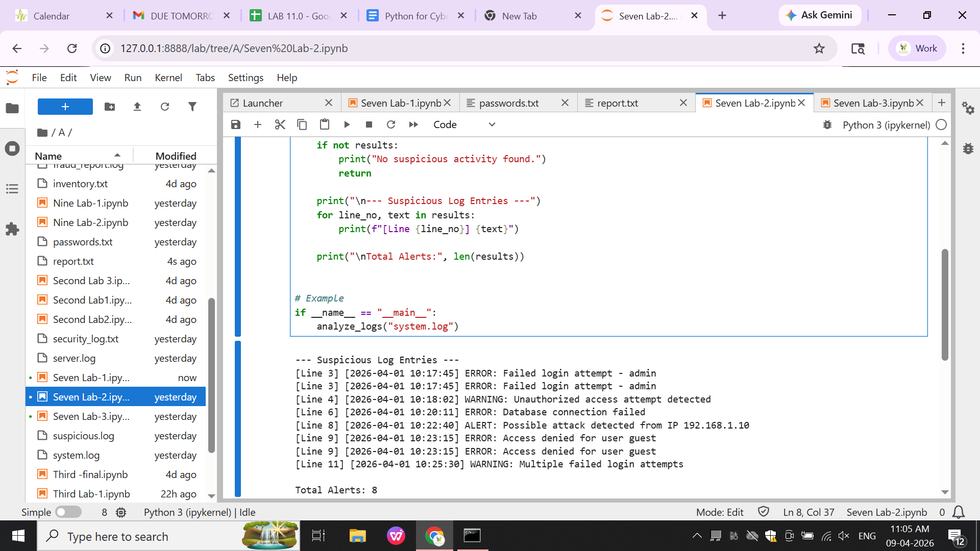Open the cell type Code dropdown
Viewport: 980px width, 551px height.
click(x=464, y=124)
